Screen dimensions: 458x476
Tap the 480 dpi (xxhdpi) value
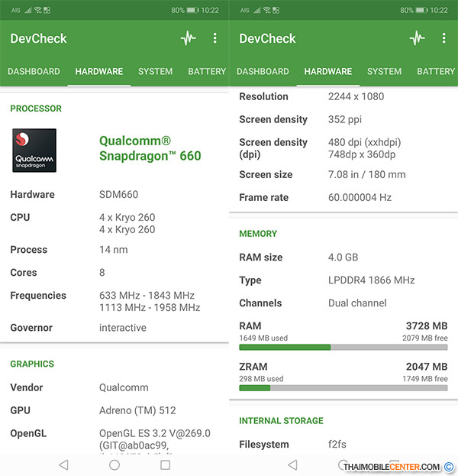[x=365, y=142]
